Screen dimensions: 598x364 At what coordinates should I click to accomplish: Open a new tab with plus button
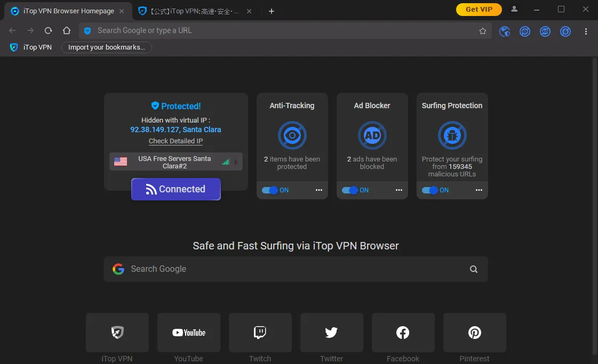coord(272,11)
